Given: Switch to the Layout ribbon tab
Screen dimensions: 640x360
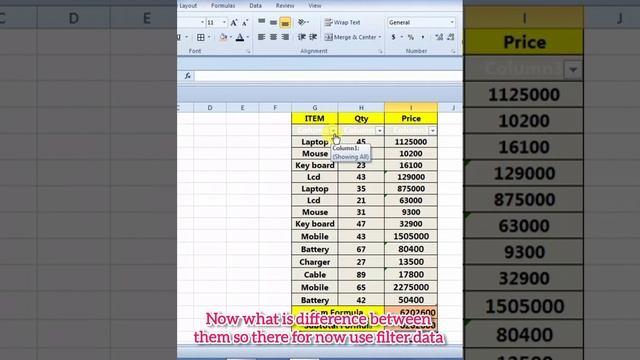Looking at the screenshot, I should (188, 6).
